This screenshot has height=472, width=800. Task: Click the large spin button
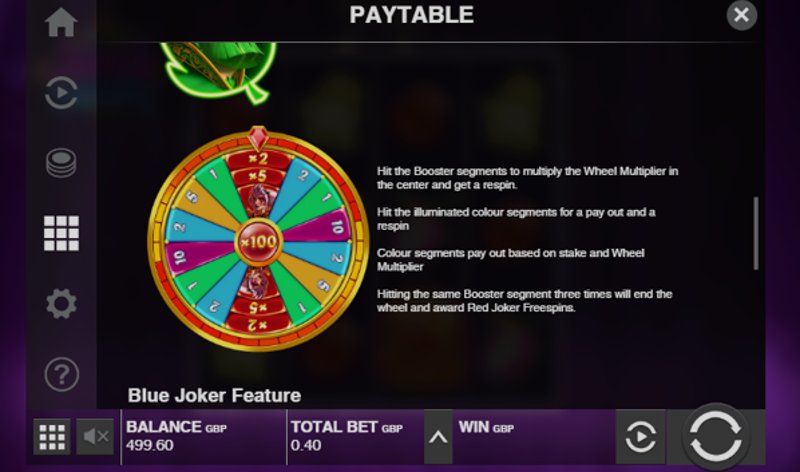tap(715, 437)
